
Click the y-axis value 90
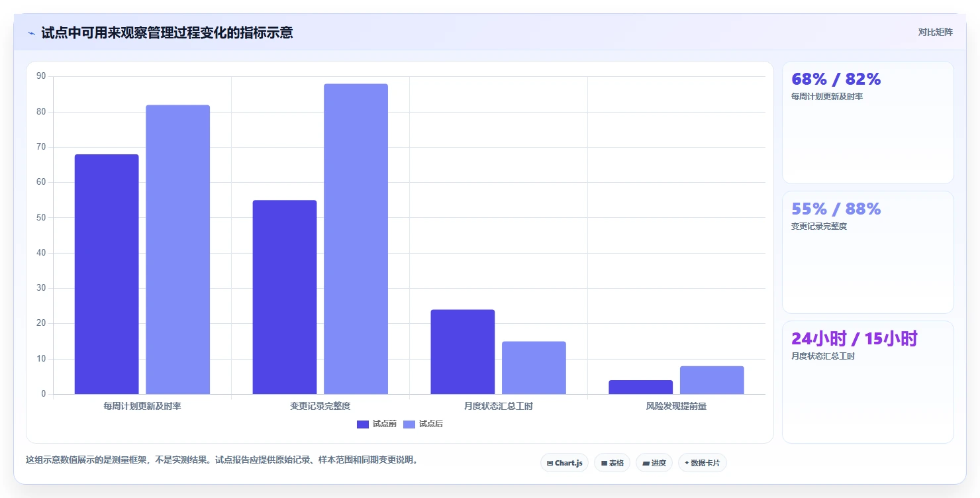(41, 76)
